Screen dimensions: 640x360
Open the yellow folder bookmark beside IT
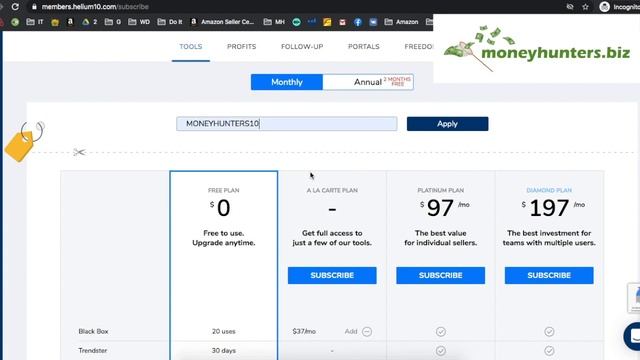click(55, 22)
